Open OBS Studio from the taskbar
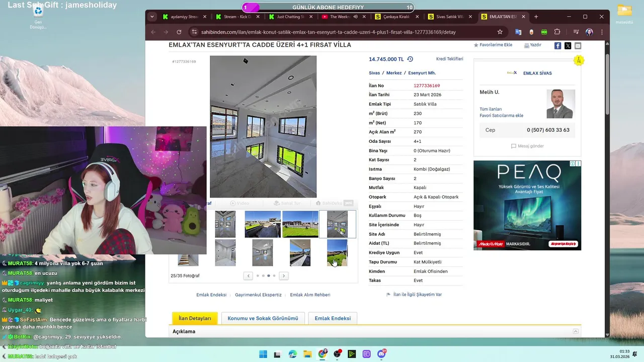 click(337, 354)
